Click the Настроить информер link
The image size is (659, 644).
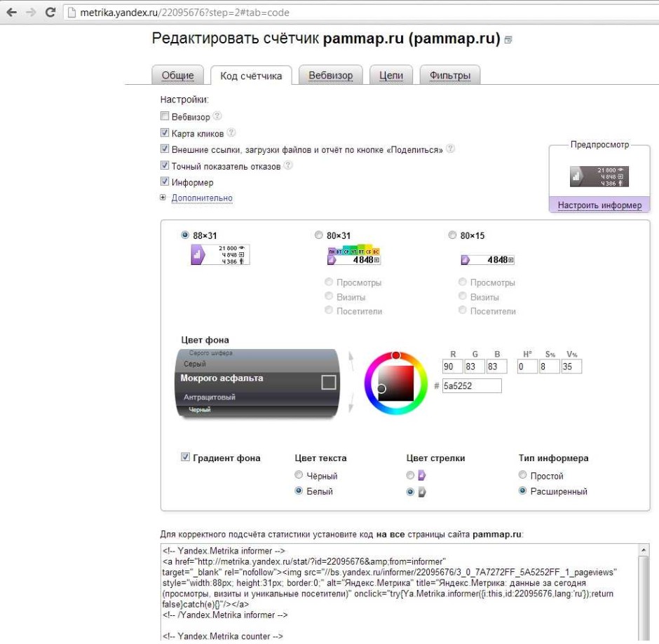tap(599, 205)
